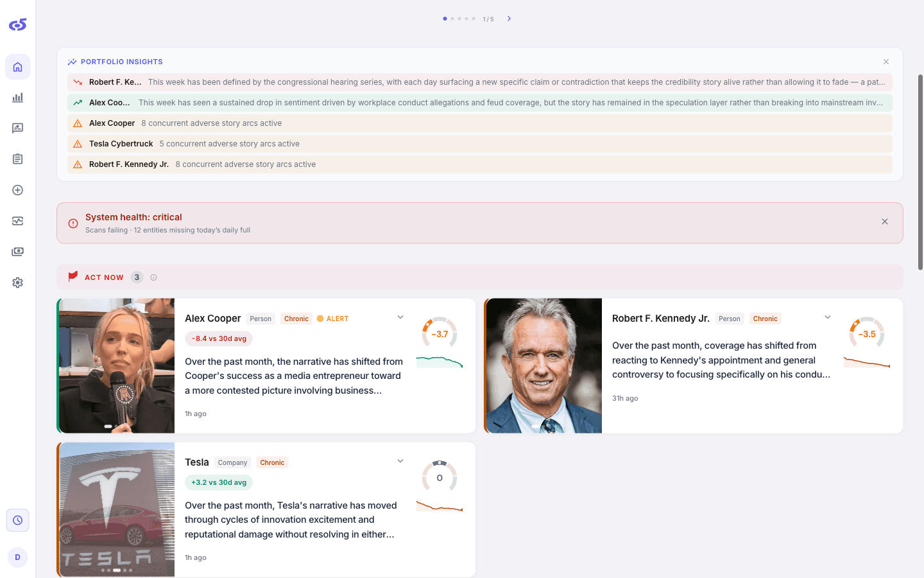
Task: Click the -3.5 score gauge
Action: [x=867, y=333]
